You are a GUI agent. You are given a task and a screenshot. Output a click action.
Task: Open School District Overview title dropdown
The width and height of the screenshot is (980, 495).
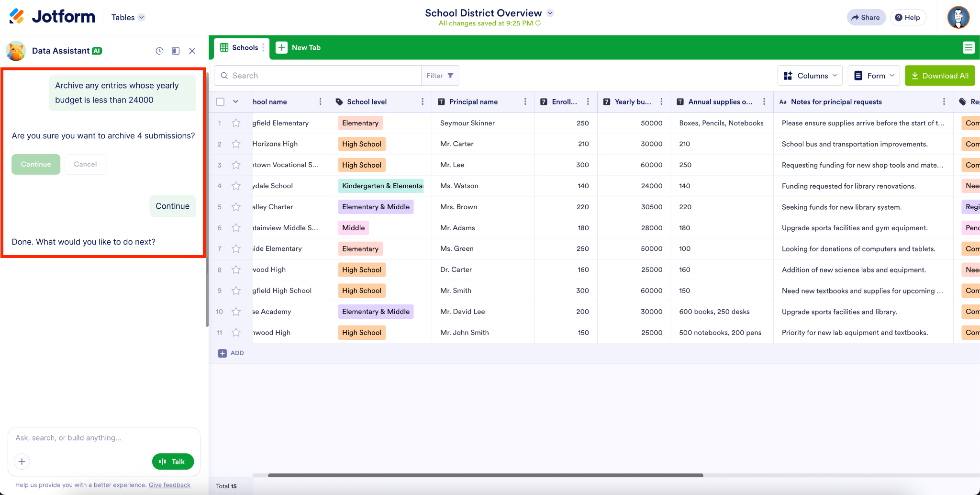(550, 13)
